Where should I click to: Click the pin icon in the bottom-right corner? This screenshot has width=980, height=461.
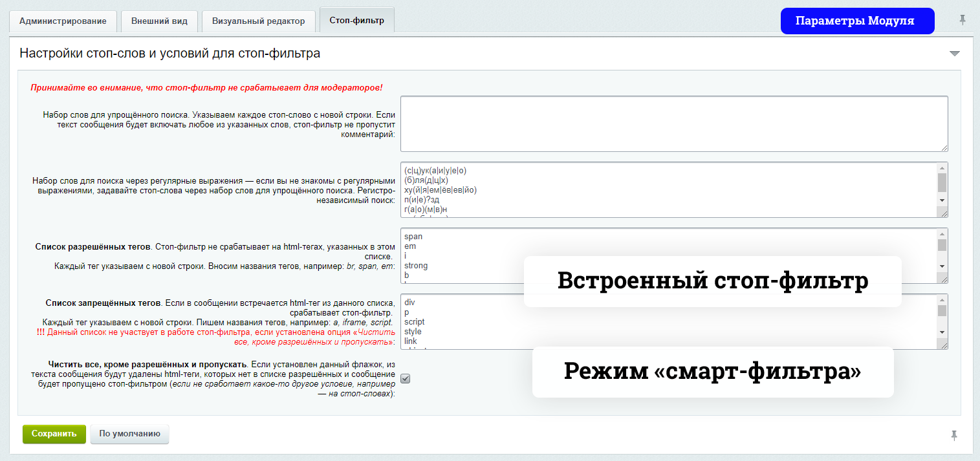tap(954, 435)
